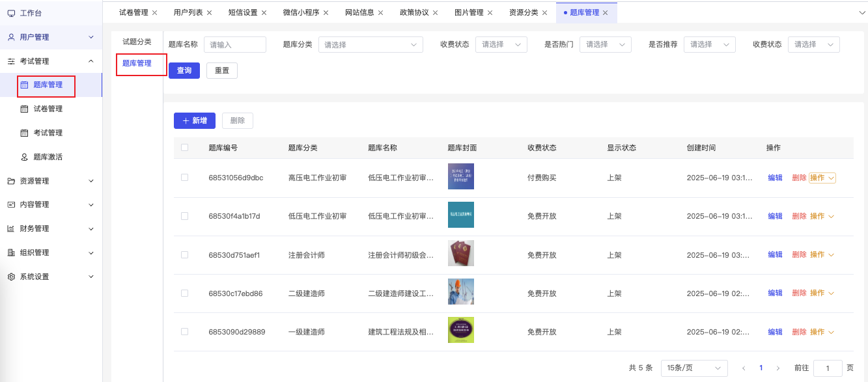
Task: Open the 是否热门 dropdown
Action: pos(605,45)
